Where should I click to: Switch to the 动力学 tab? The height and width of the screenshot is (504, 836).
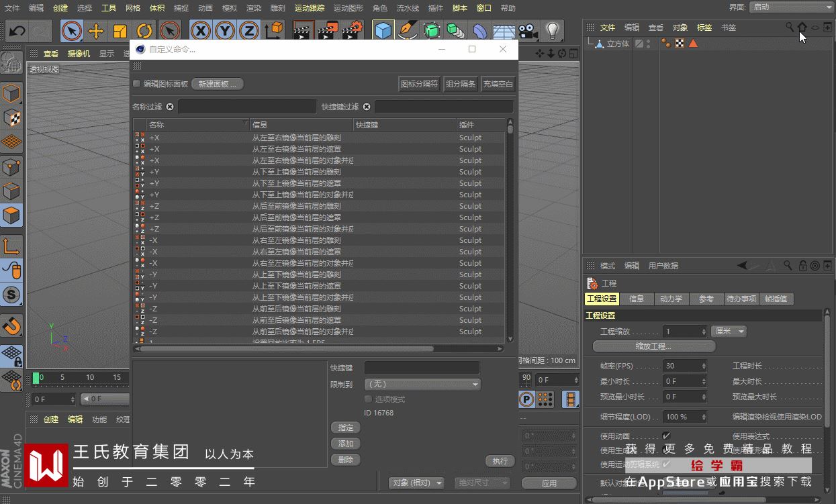671,299
